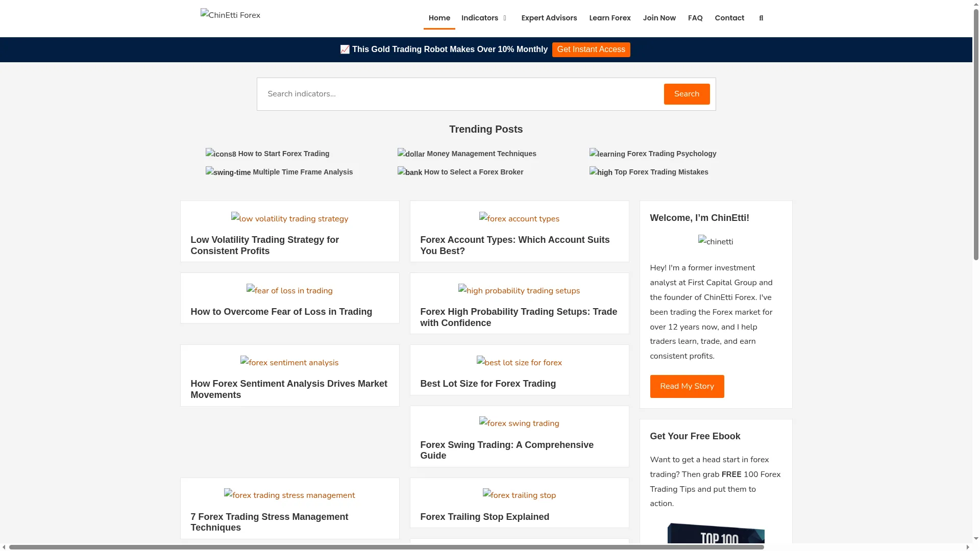Open Top Forex Trading Mistakes post

[661, 172]
